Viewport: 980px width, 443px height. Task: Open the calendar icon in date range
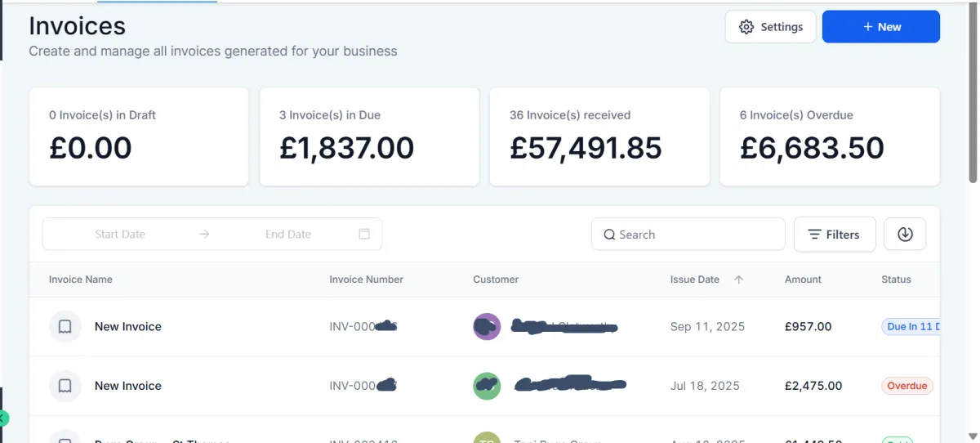[364, 234]
